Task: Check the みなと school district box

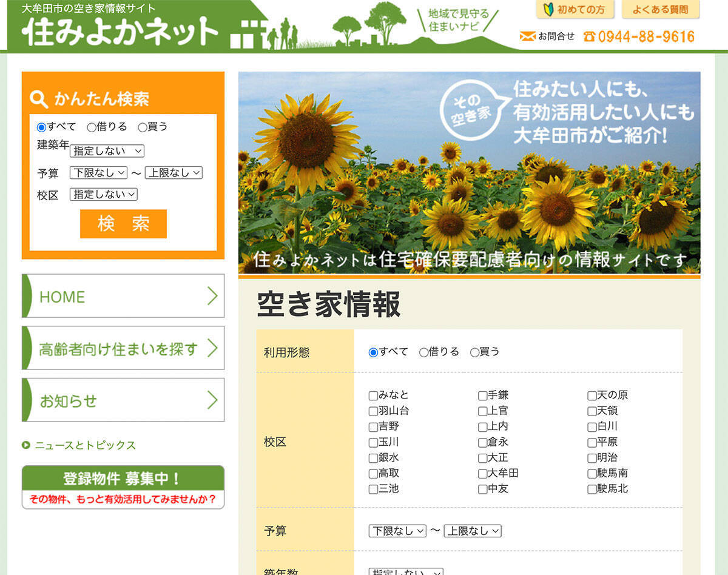Action: click(x=373, y=395)
